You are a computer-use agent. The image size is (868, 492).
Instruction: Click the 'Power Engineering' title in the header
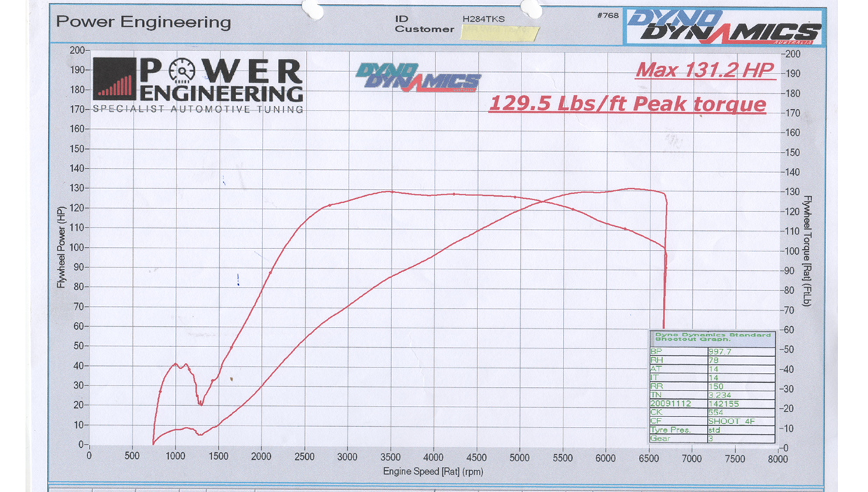(143, 22)
